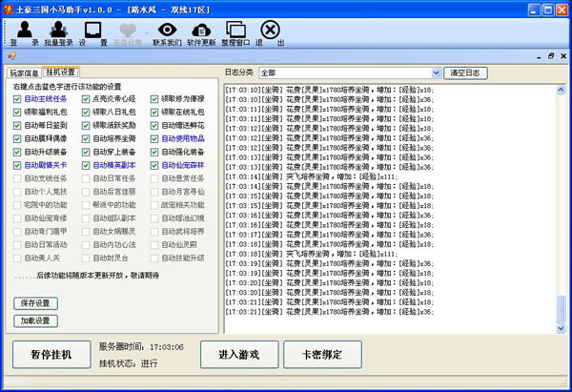Uncheck 自动精英副本 checkbox
Viewport: 572px width, 392px height.
pos(86,165)
